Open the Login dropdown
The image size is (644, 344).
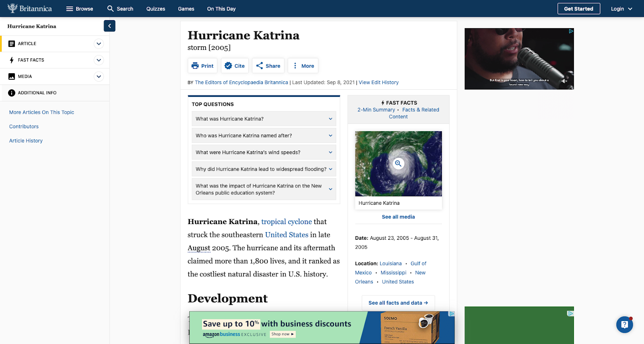click(x=621, y=9)
